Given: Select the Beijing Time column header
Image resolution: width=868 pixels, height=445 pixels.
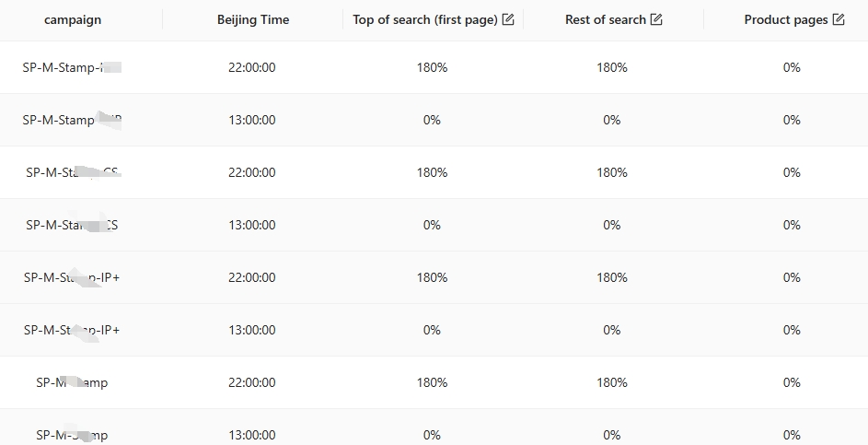Looking at the screenshot, I should [x=253, y=20].
